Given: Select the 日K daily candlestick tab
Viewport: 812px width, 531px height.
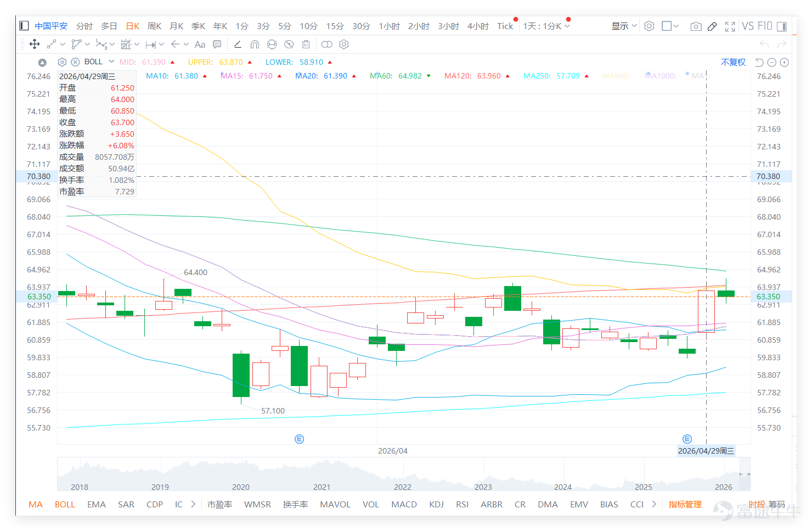Looking at the screenshot, I should [x=133, y=26].
